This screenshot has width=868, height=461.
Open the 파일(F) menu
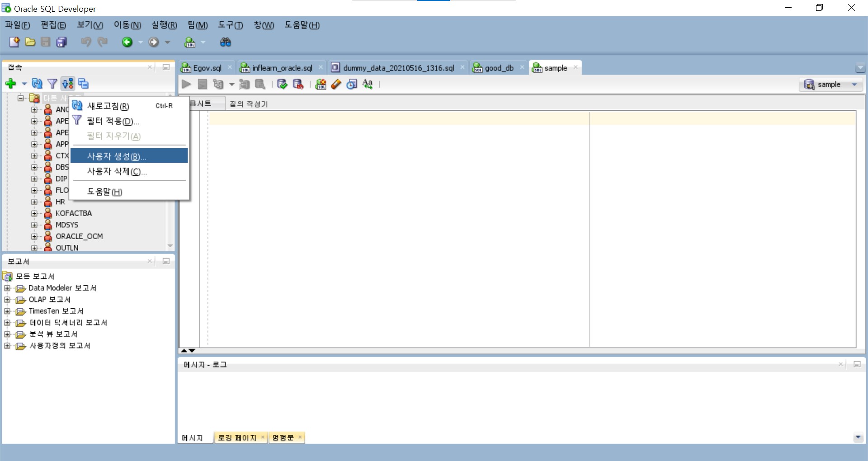(x=18, y=25)
